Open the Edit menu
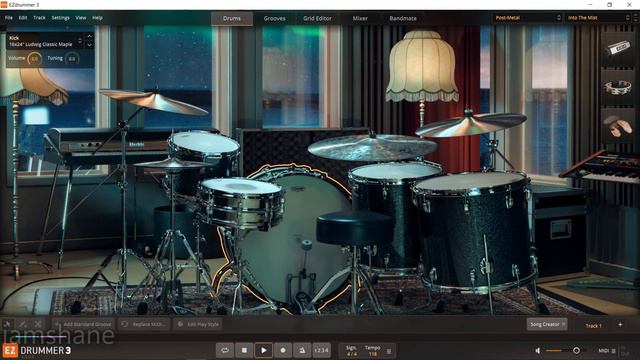Viewport: 640px width, 360px height. click(23, 18)
